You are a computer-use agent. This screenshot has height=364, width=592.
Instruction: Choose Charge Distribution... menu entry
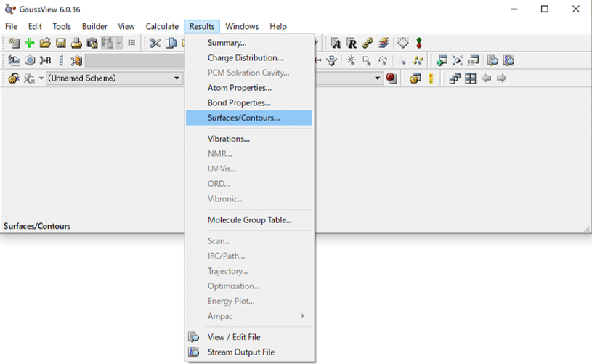249,58
